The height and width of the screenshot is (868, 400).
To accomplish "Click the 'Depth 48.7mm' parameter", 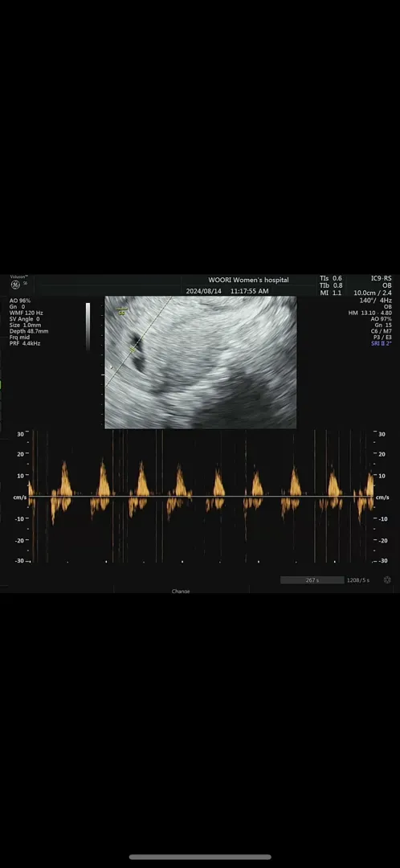I will click(29, 331).
